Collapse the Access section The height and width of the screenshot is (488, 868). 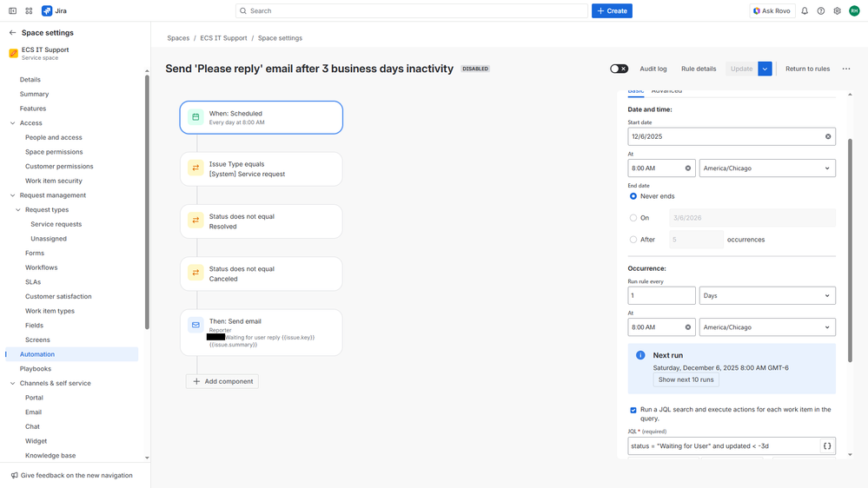pos(13,122)
